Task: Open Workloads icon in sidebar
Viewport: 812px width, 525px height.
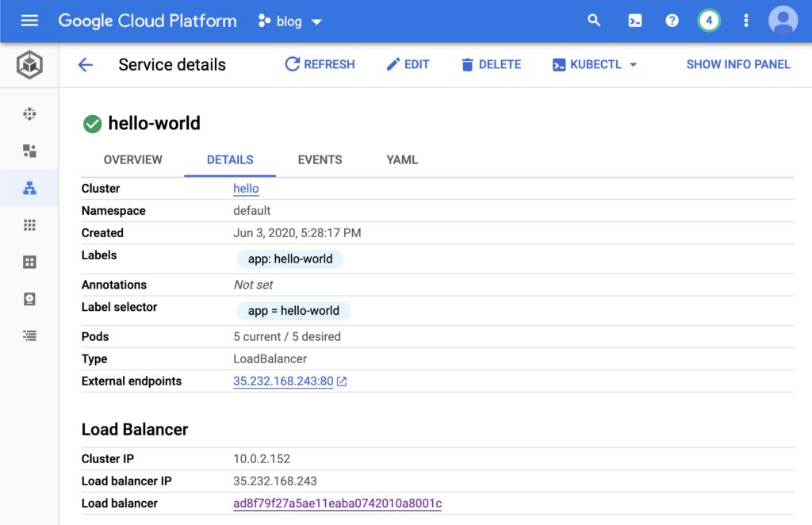Action: click(29, 151)
